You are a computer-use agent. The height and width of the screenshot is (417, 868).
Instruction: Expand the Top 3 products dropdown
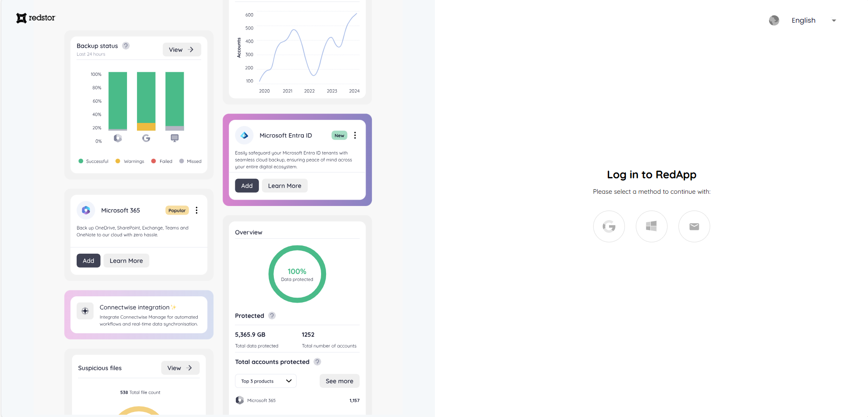[266, 381]
